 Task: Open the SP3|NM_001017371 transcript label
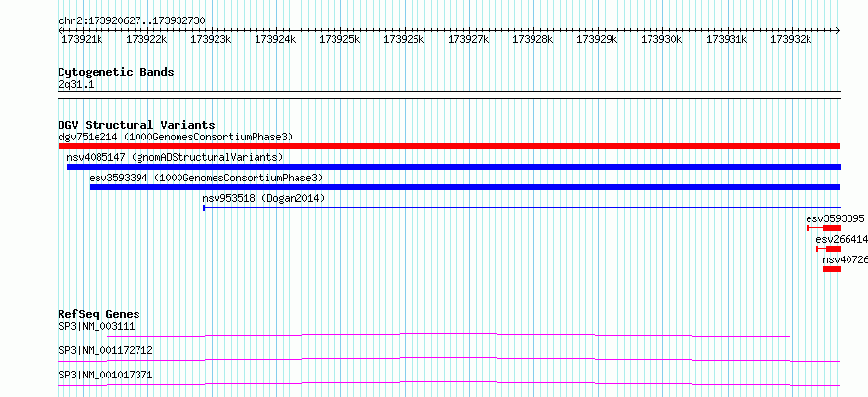coord(105,376)
